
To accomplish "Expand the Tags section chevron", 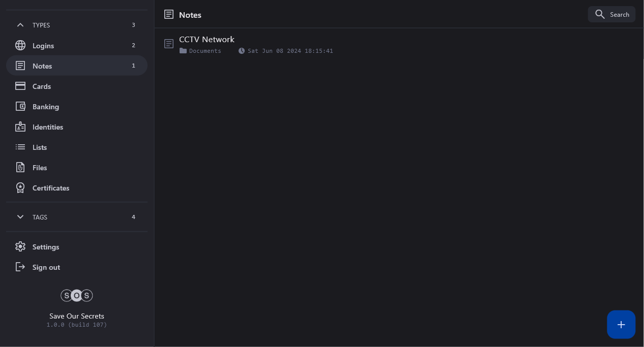I will (x=20, y=217).
